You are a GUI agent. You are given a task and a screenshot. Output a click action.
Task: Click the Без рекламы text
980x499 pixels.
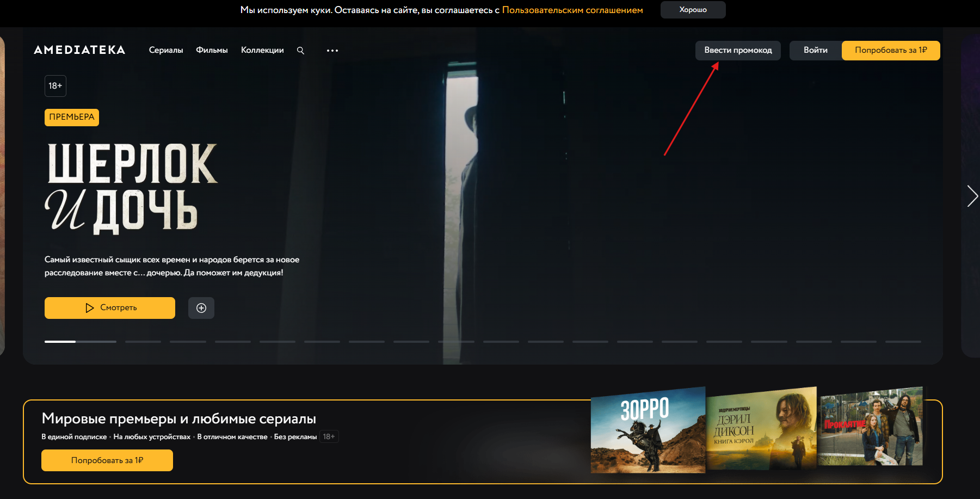[x=295, y=437]
